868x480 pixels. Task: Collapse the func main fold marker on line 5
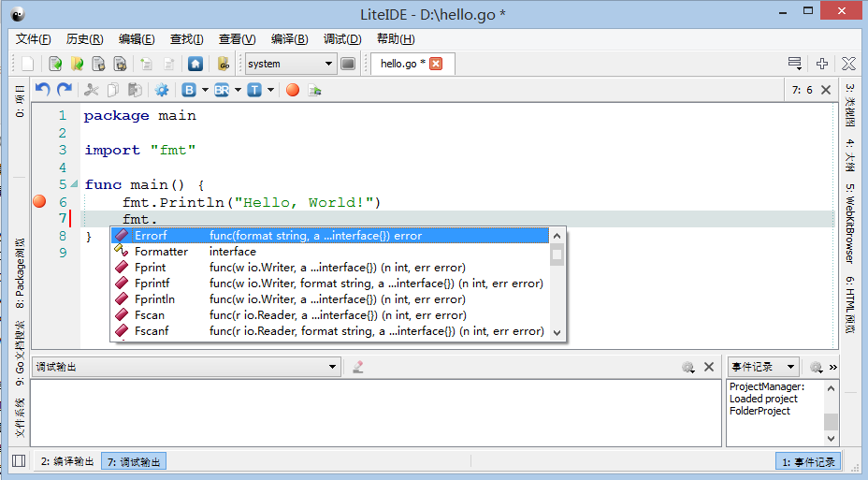(x=74, y=183)
